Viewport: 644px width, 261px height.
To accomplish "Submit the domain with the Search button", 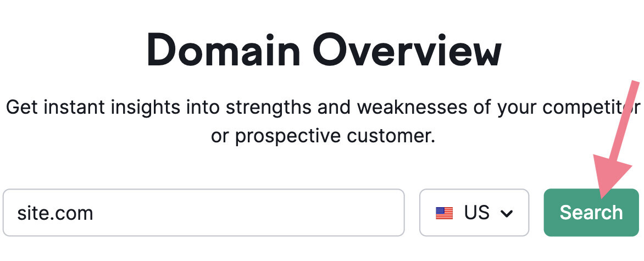I will pos(591,213).
